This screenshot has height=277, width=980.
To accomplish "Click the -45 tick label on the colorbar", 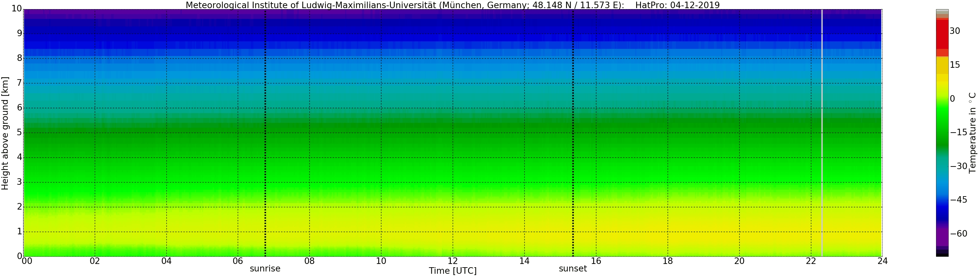I will coord(958,200).
